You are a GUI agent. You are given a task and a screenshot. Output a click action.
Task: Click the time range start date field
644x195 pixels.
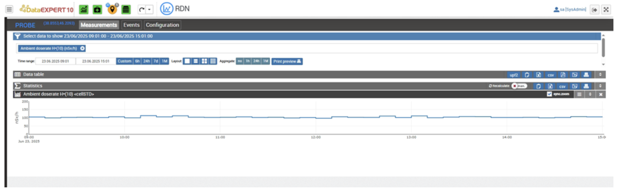(55, 61)
